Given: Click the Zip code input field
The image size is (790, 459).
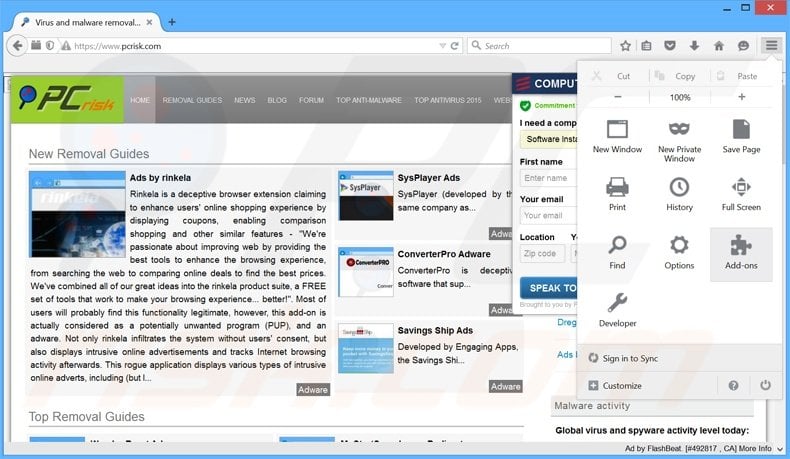Looking at the screenshot, I should (x=542, y=253).
